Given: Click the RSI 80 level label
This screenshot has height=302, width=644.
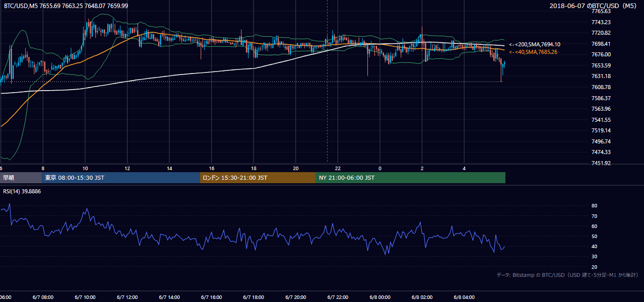Looking at the screenshot, I should [595, 206].
